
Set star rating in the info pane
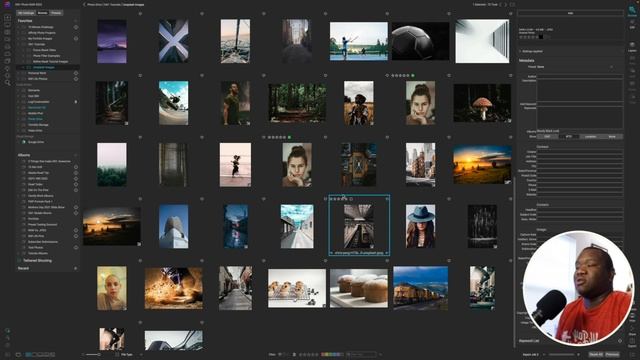coord(528,37)
